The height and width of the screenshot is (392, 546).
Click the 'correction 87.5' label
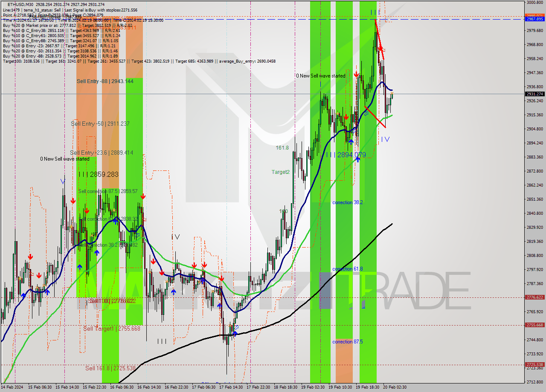coord(348,342)
